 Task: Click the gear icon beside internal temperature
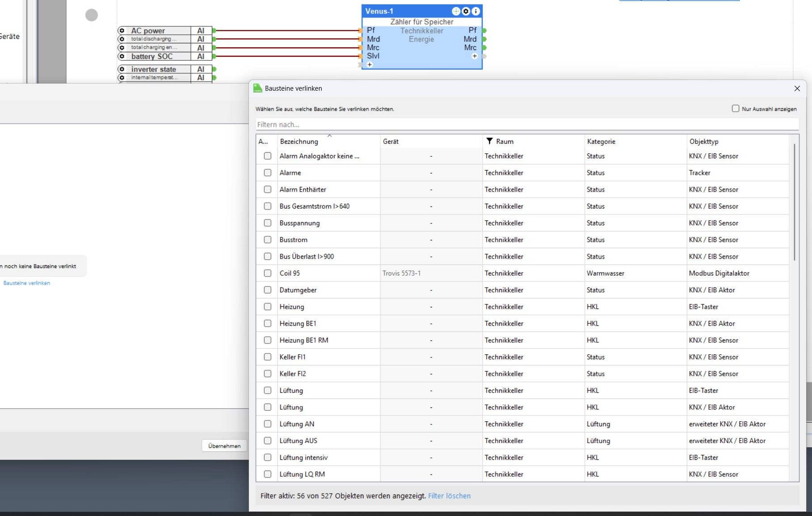pyautogui.click(x=122, y=78)
